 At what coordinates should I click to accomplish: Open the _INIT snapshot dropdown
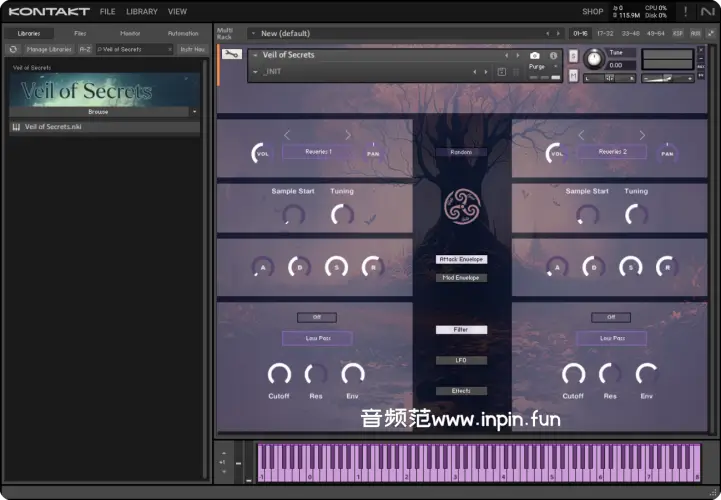click(x=255, y=72)
